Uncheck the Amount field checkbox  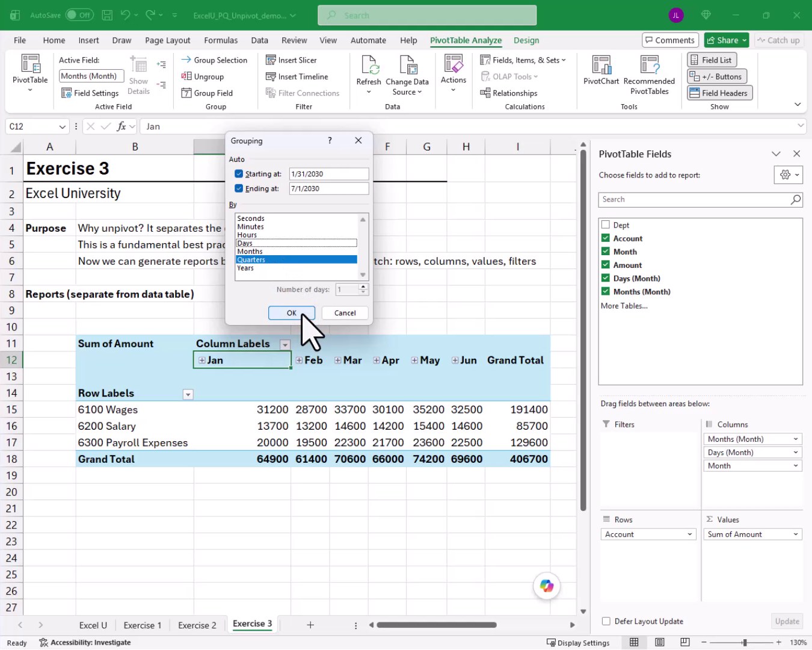(606, 264)
